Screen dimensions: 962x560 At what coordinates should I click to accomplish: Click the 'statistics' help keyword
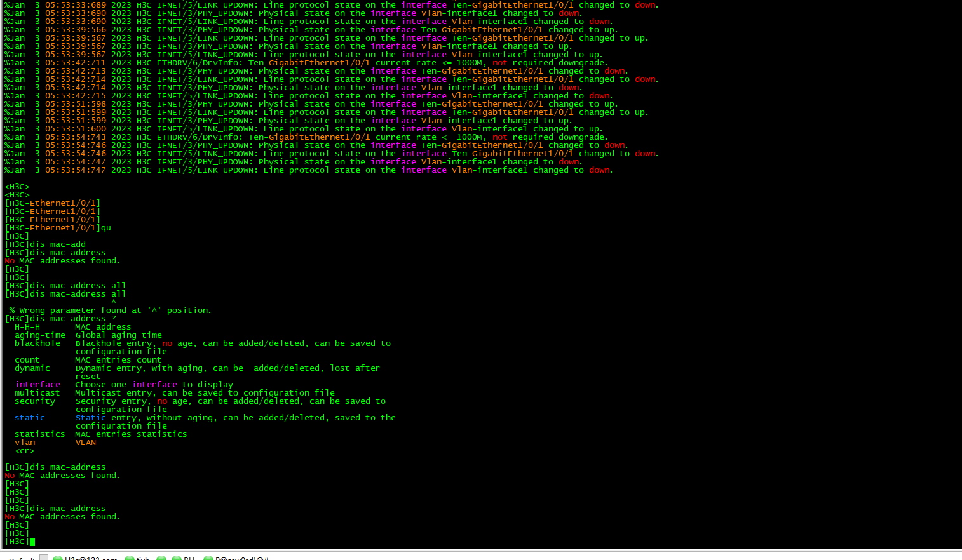click(x=40, y=434)
